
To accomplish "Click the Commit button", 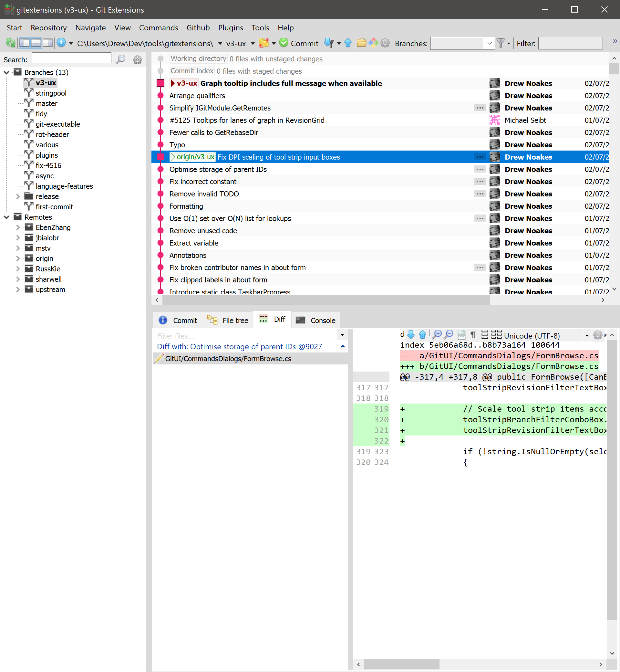I will point(299,43).
